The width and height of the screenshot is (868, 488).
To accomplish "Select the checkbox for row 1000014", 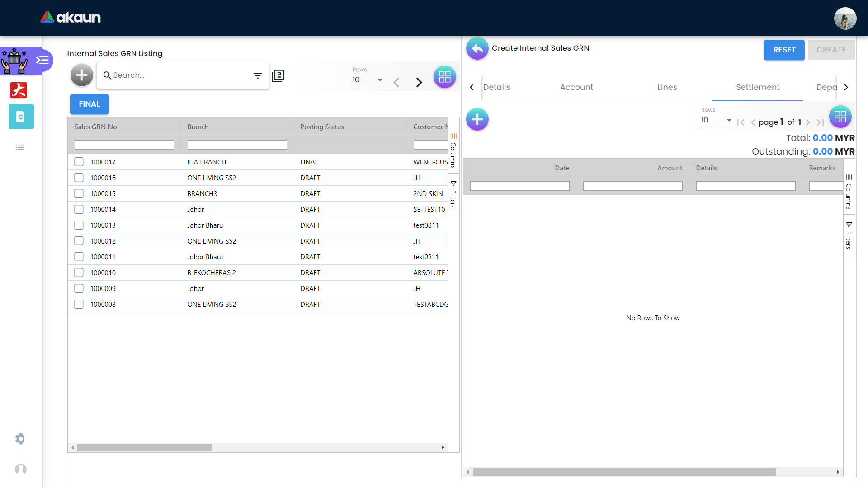I will tap(79, 209).
